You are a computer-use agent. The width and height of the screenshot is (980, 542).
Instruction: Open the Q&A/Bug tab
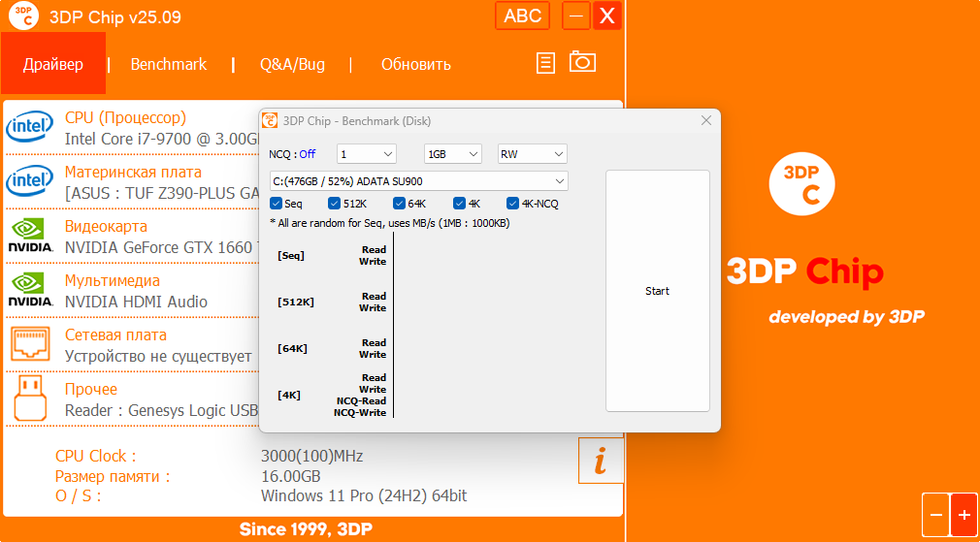tap(292, 65)
